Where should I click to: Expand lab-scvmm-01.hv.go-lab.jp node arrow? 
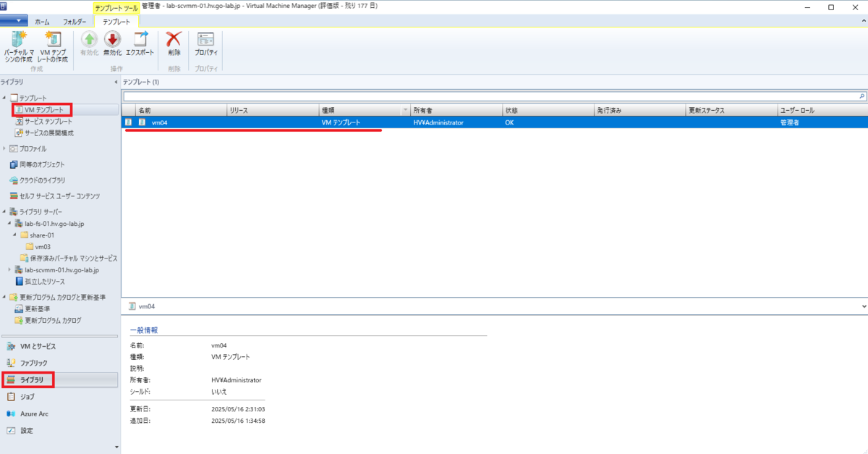9,270
